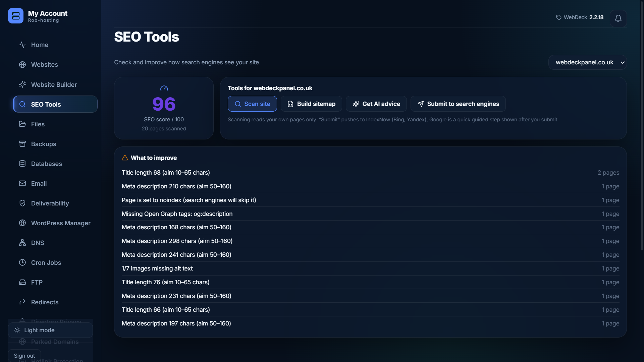Click the WebDeck version tag icon

(x=559, y=17)
